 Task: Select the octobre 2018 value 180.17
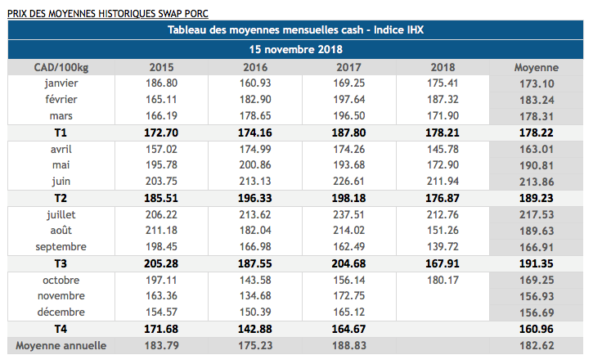coord(442,280)
